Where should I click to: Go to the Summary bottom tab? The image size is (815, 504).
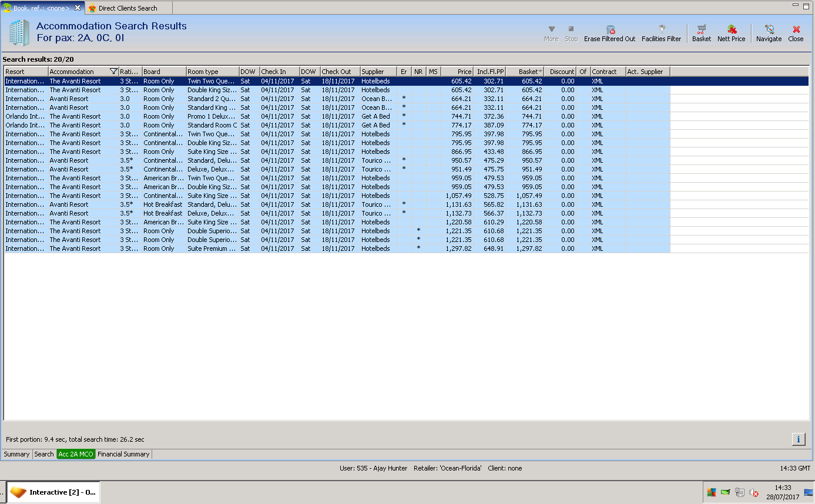[x=16, y=454]
